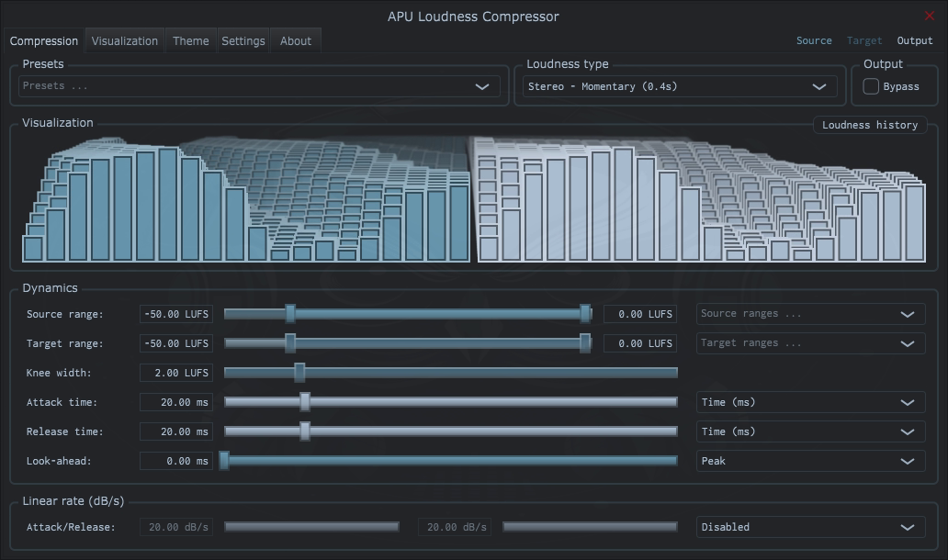Viewport: 948px width, 560px height.
Task: Click the Target ranges chevron
Action: coord(907,342)
